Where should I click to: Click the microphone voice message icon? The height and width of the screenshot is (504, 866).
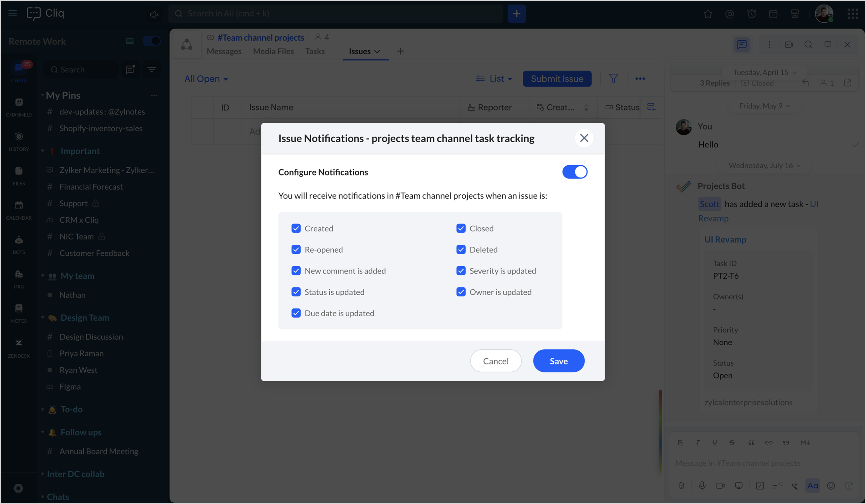[x=702, y=485]
